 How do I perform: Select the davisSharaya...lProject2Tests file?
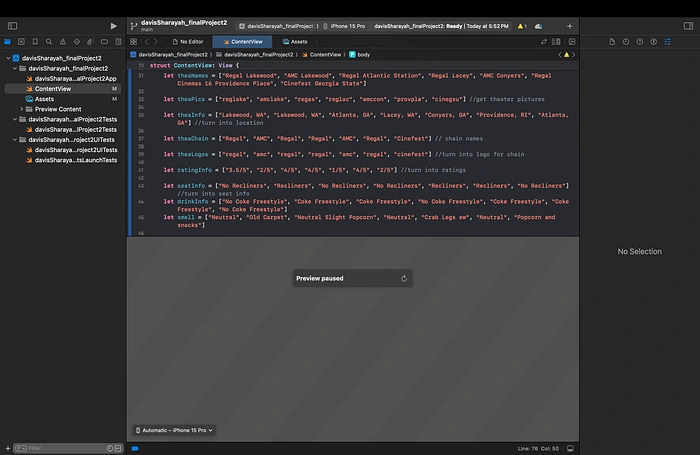pyautogui.click(x=71, y=129)
